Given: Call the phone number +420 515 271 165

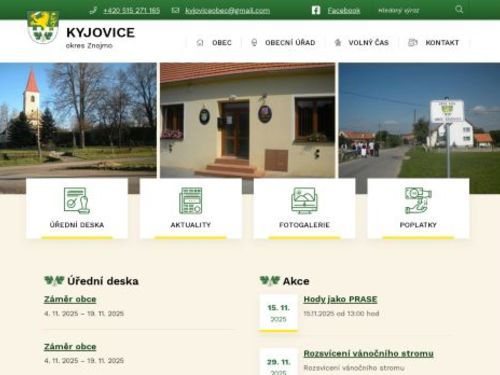Looking at the screenshot, I should 132,11.
